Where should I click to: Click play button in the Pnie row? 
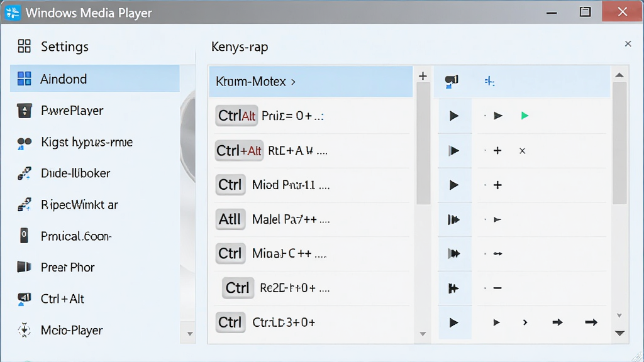[x=454, y=116]
